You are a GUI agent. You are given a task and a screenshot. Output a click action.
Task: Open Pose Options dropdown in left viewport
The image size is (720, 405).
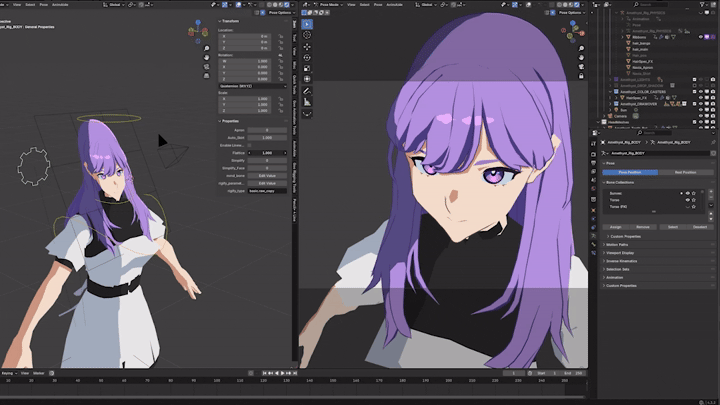point(281,13)
